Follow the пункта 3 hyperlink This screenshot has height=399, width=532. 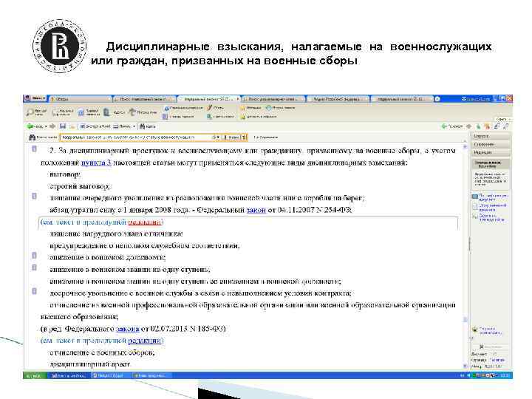pos(96,163)
